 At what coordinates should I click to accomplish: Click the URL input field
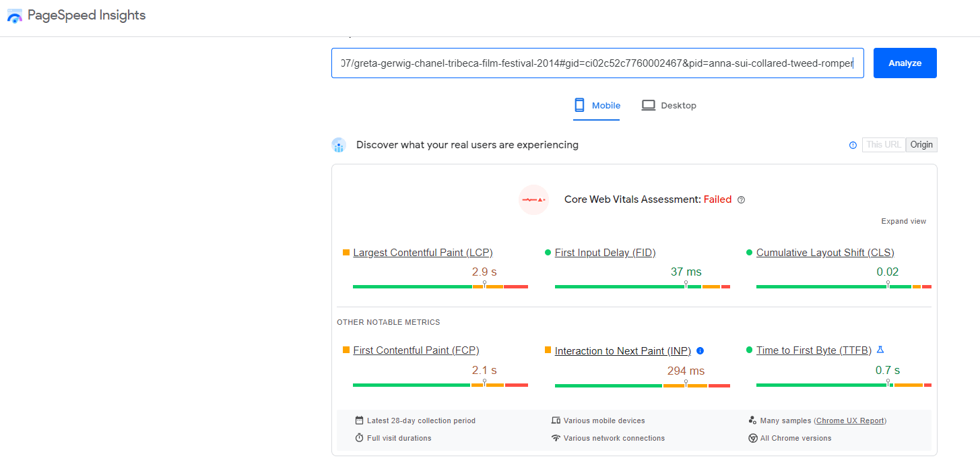[x=597, y=63]
